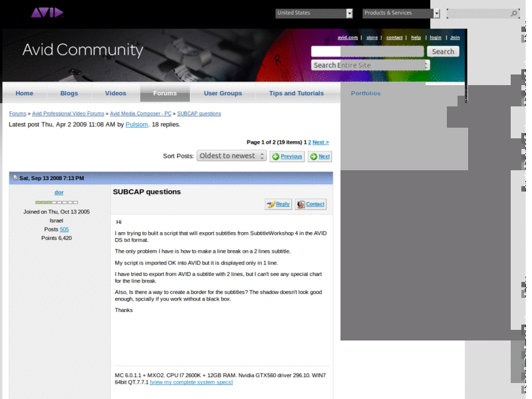Click the community search text field
This screenshot has width=532, height=399.
pos(368,52)
